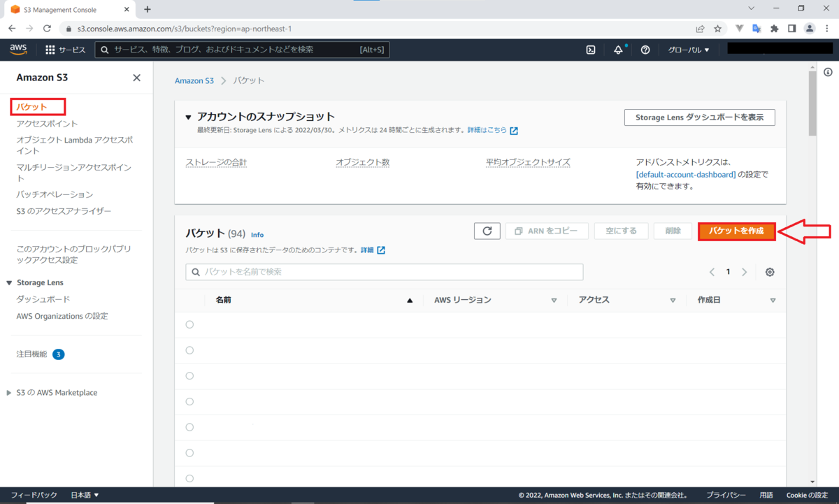Select the fourth bucket radio button
This screenshot has width=839, height=504.
[189, 401]
